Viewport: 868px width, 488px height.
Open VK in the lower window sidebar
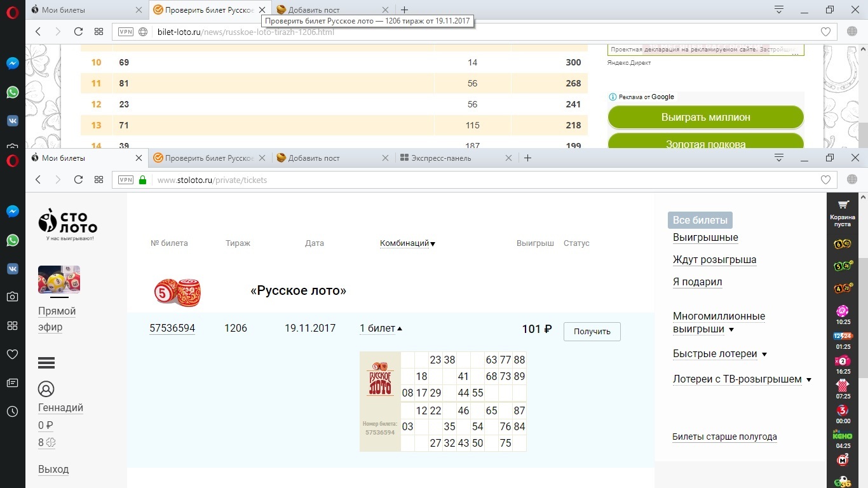(x=12, y=269)
